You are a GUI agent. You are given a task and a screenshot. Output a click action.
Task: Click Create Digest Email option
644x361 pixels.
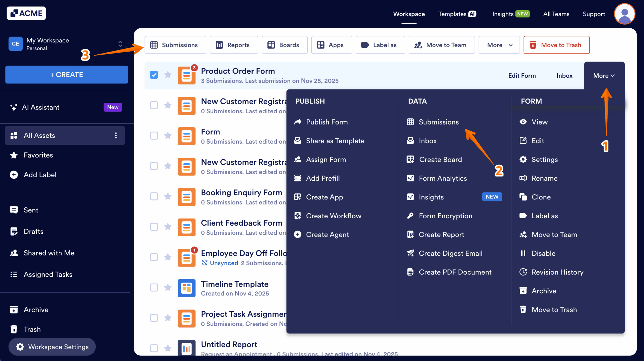point(451,253)
